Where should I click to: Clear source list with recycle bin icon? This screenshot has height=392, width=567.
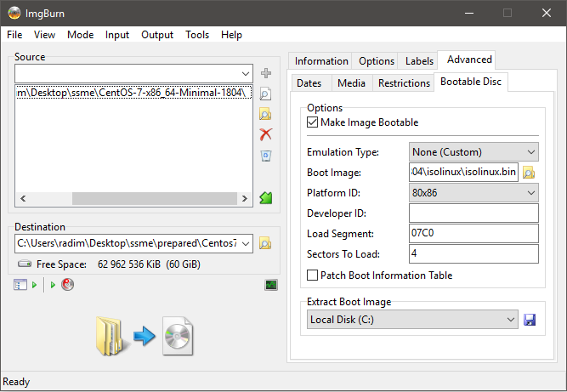pyautogui.click(x=266, y=156)
